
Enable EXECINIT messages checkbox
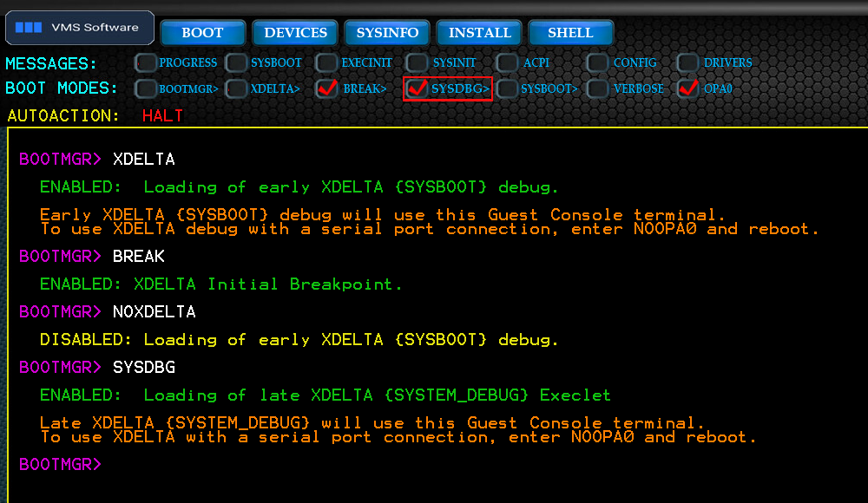point(326,62)
